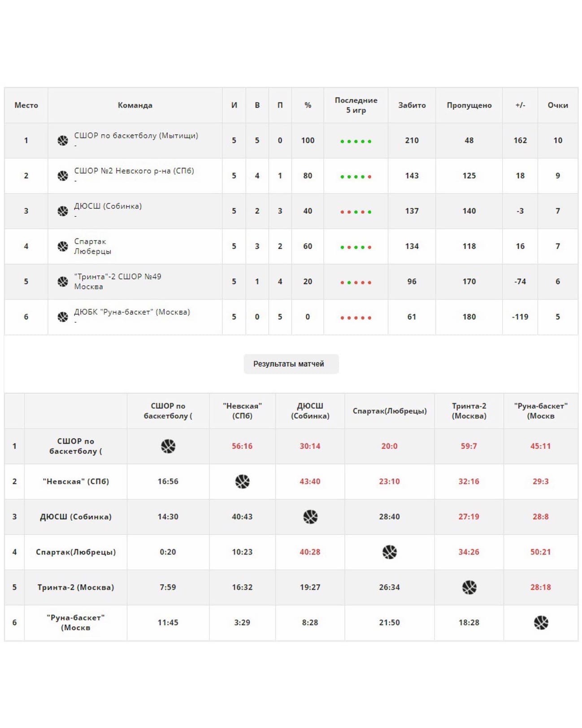This screenshot has height=728, width=582.
Task: Click the diagonal basketball icon in Тринта-2 results row
Action: 469,587
